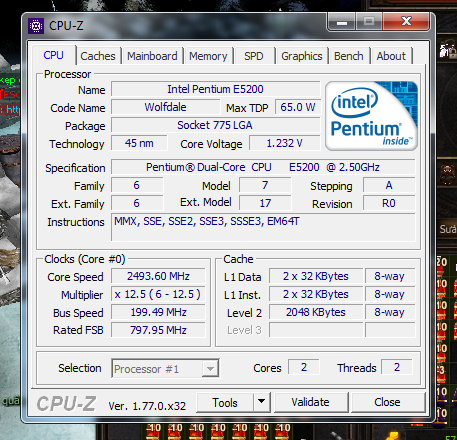Viewport: 457px width, 440px height.
Task: Click the L1 Inst. size 2 x 32 KBytes
Action: pos(316,294)
